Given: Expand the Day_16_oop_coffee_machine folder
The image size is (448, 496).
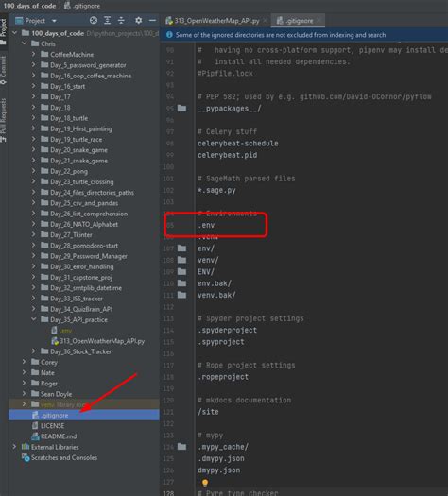Looking at the screenshot, I should click(33, 76).
